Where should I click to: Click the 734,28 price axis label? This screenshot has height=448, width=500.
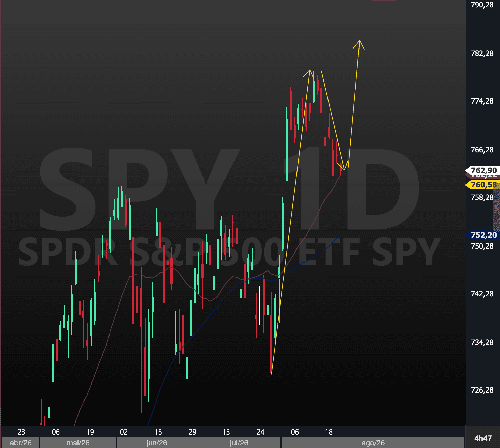[482, 342]
